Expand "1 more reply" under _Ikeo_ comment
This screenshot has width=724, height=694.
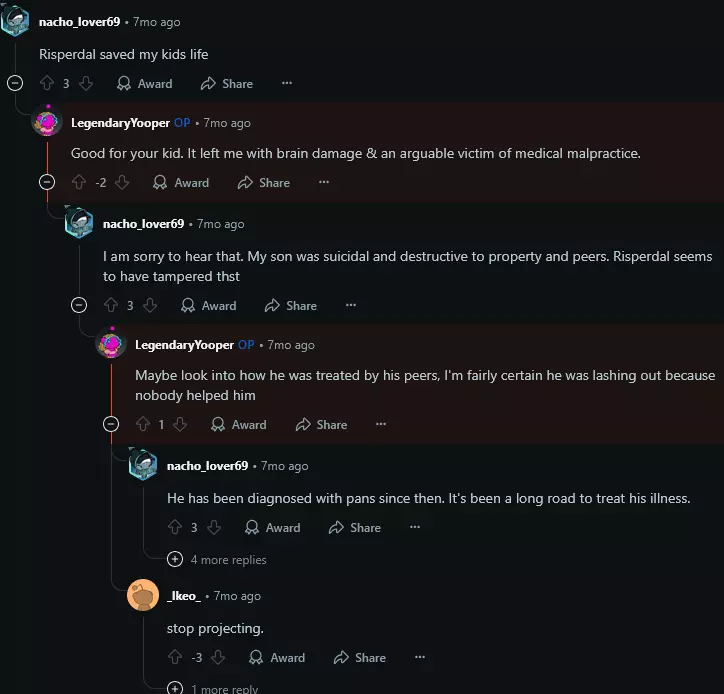[x=175, y=688]
